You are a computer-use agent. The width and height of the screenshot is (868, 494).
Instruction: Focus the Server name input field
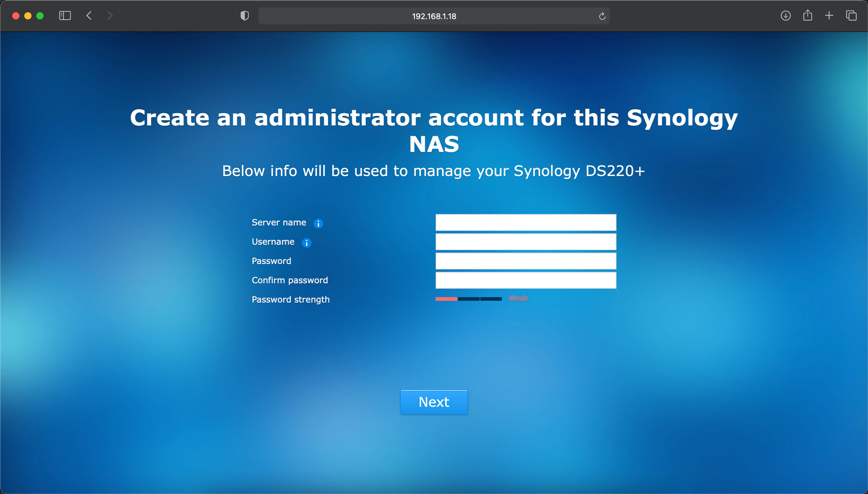tap(526, 222)
